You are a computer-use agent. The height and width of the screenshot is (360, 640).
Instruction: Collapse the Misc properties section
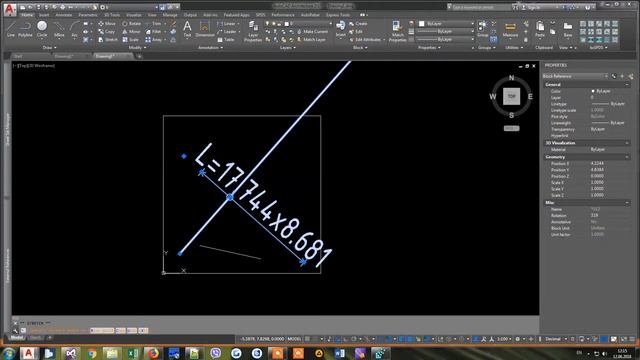(627, 202)
